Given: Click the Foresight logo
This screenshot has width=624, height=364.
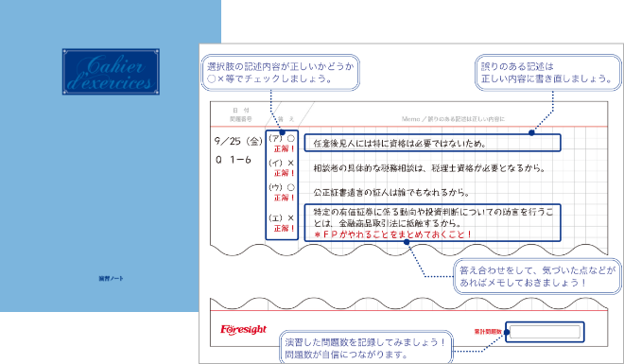Looking at the screenshot, I should [243, 330].
